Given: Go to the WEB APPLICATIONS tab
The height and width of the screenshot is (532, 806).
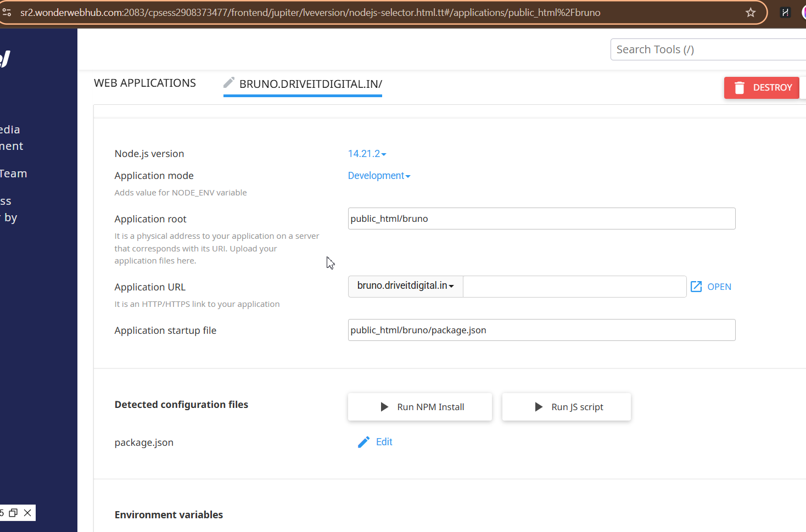Looking at the screenshot, I should coord(145,83).
